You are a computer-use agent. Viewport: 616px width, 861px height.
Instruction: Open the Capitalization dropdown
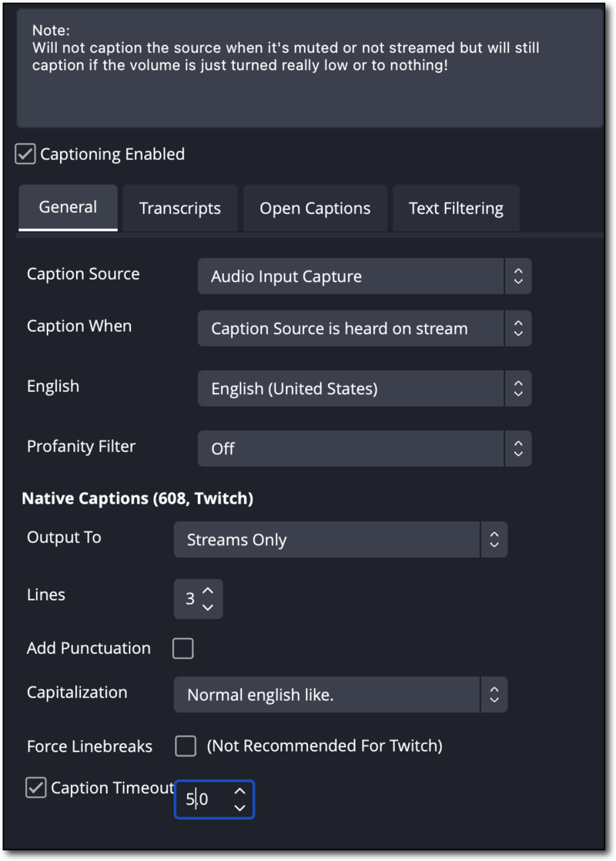pyautogui.click(x=340, y=695)
